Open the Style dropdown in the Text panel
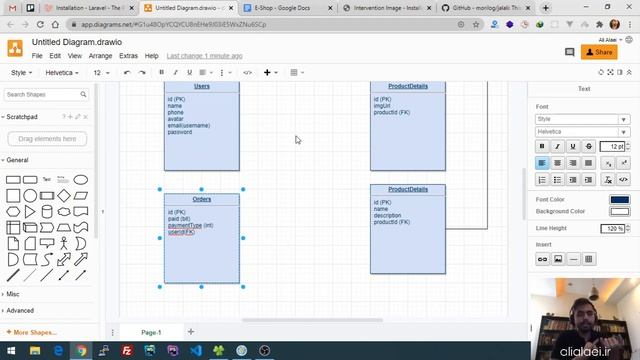 pyautogui.click(x=582, y=119)
